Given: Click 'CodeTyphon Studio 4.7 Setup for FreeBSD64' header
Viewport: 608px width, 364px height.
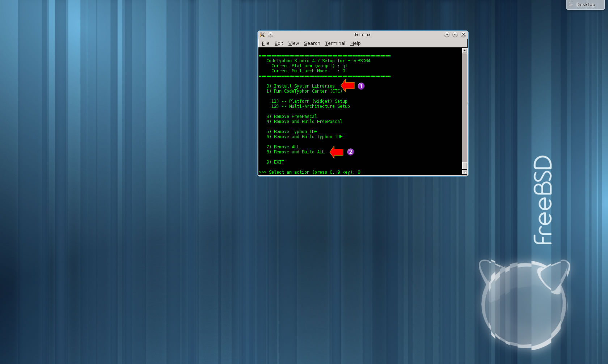Looking at the screenshot, I should 318,61.
